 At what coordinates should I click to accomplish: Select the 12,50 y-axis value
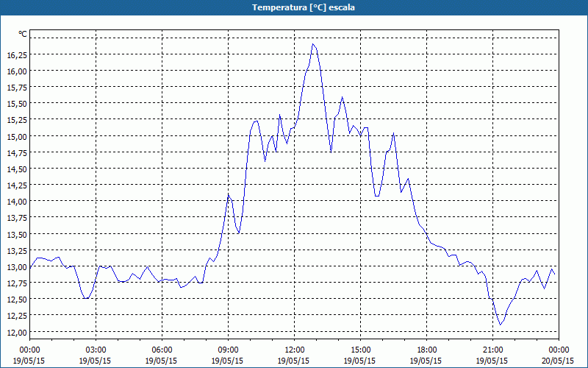(x=17, y=300)
